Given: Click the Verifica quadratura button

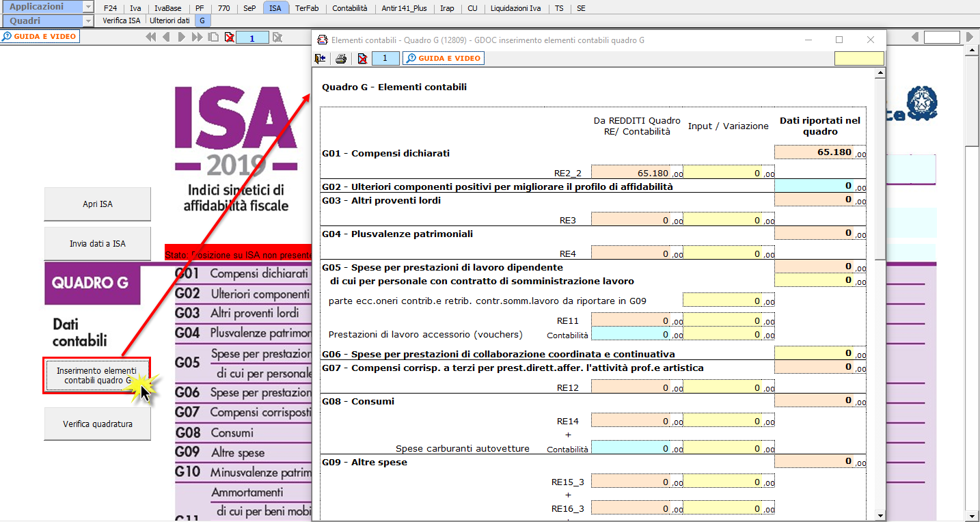Looking at the screenshot, I should click(x=97, y=424).
